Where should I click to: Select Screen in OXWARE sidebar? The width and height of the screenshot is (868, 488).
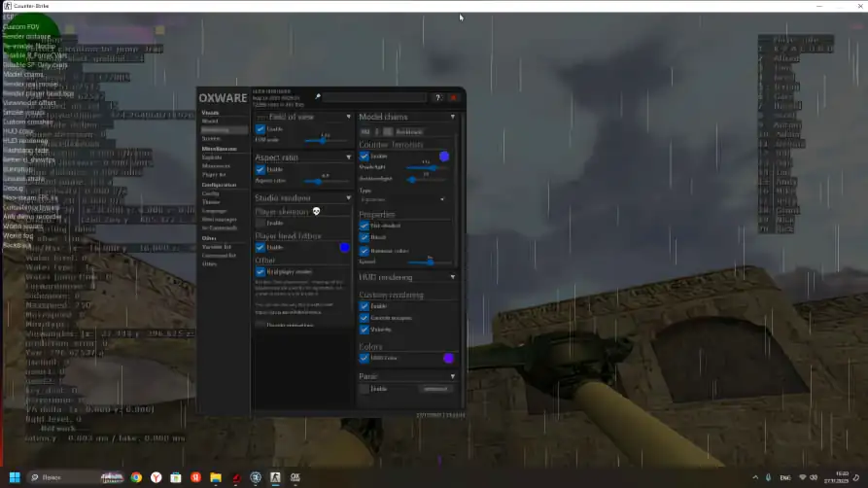coord(211,138)
